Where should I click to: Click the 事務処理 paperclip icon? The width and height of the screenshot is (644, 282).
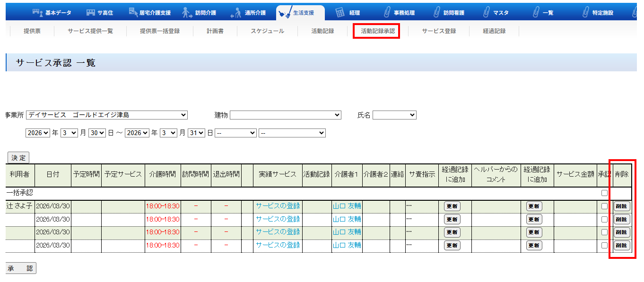tap(387, 13)
